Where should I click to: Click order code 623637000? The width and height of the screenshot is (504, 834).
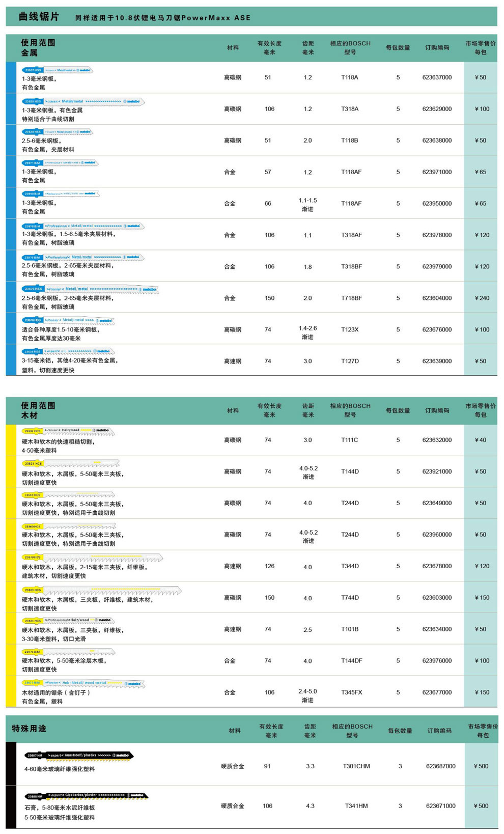[437, 77]
